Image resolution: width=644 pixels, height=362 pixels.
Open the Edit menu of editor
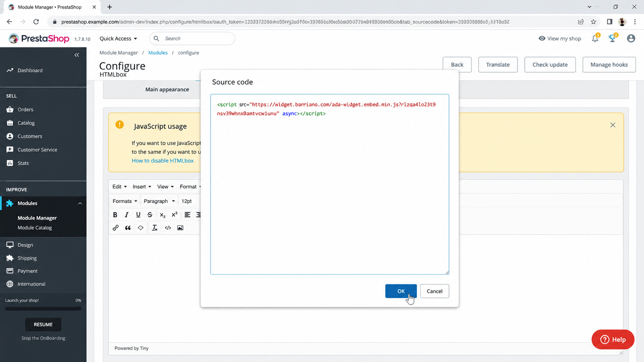tap(119, 187)
